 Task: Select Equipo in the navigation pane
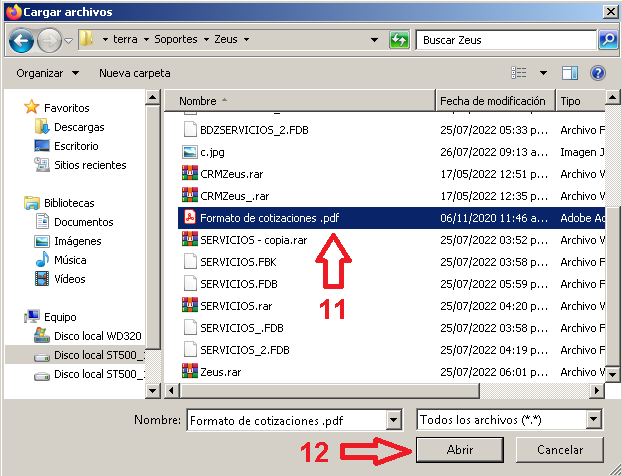[60, 317]
